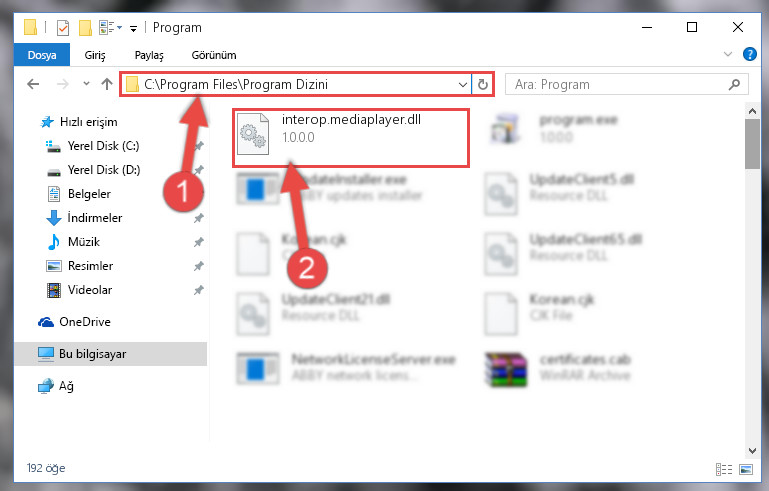
Task: Expand the address bar history dropdown
Action: point(462,84)
